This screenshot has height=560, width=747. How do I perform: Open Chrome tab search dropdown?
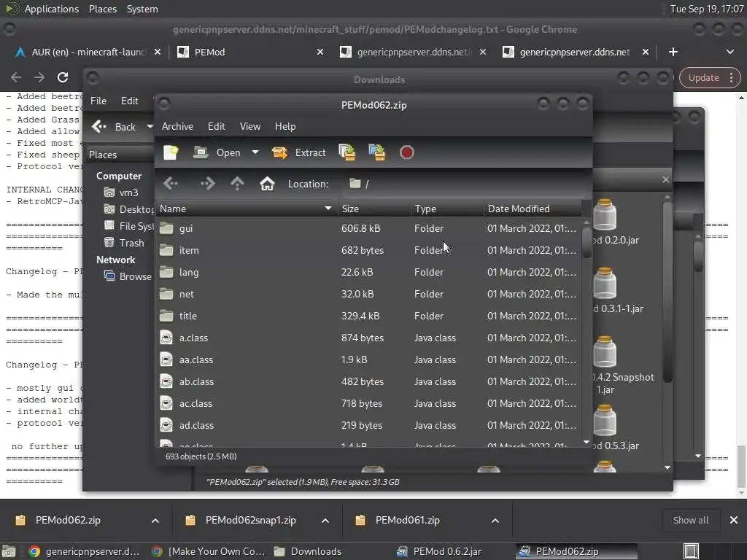click(x=729, y=52)
